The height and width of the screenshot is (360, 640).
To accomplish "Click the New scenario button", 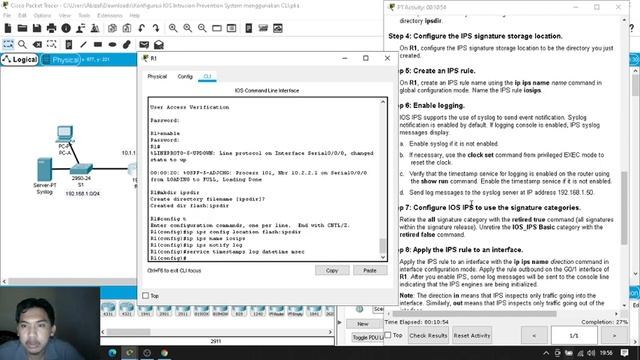I will pos(363,324).
